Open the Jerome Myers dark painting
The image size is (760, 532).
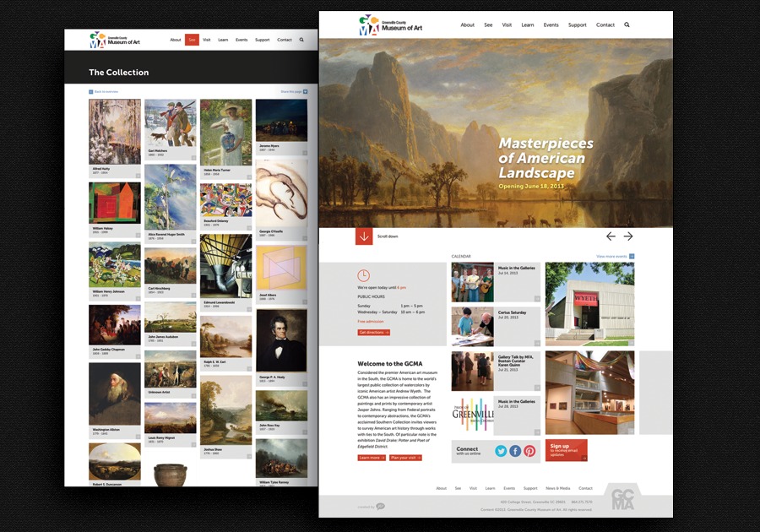pos(281,120)
